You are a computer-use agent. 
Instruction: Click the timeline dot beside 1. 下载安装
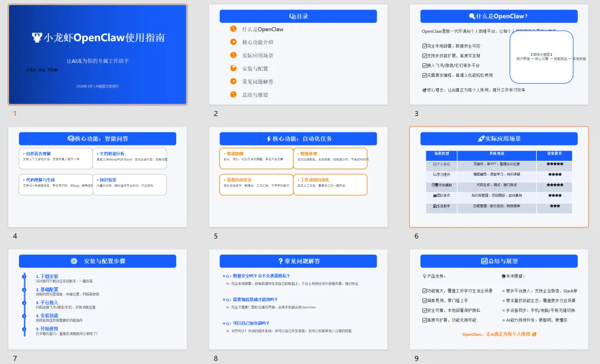(24, 276)
